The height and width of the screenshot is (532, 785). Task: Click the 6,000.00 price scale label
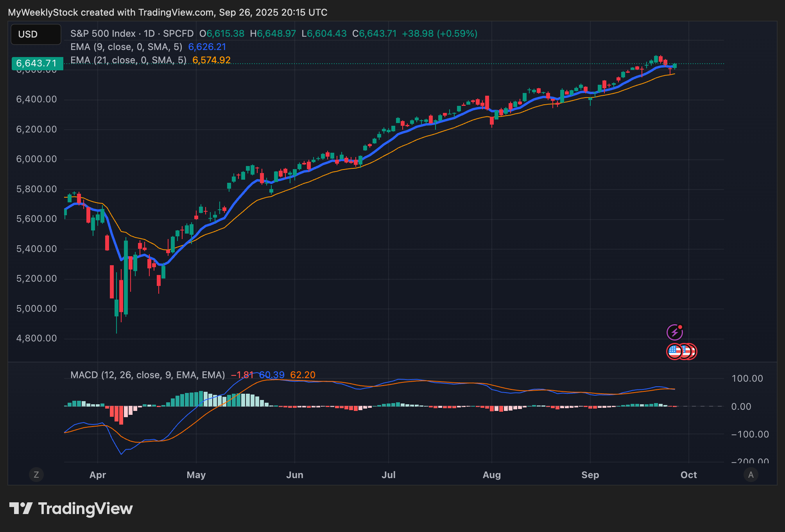(x=36, y=159)
